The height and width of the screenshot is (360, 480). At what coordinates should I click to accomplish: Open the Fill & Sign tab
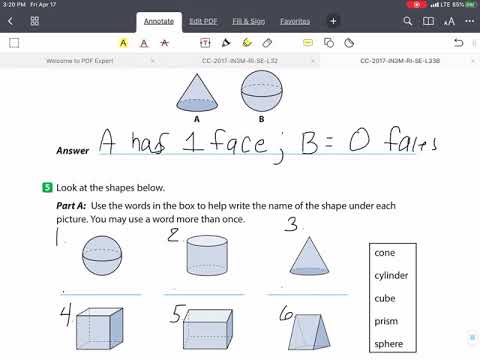[249, 21]
